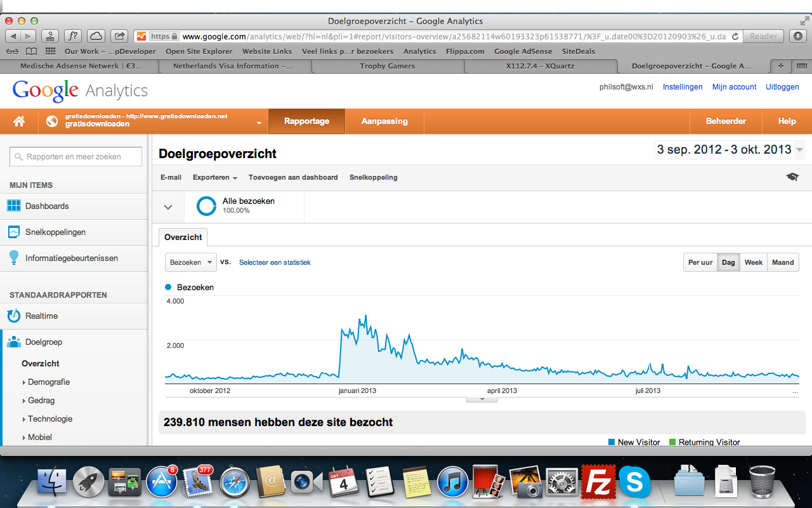Image resolution: width=812 pixels, height=508 pixels.
Task: Open System Preferences gear in Dock
Action: 561,483
